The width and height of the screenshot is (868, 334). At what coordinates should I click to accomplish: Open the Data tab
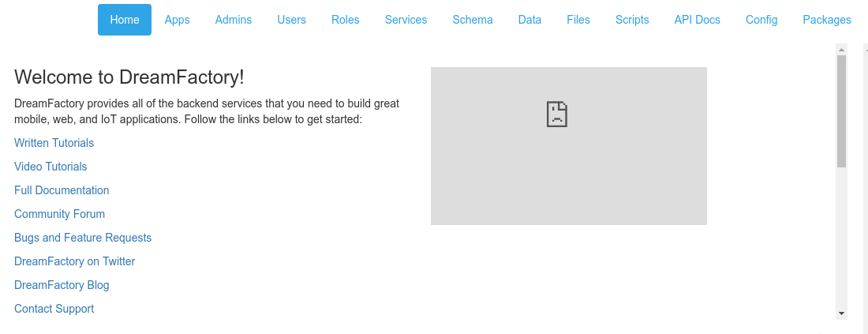529,20
